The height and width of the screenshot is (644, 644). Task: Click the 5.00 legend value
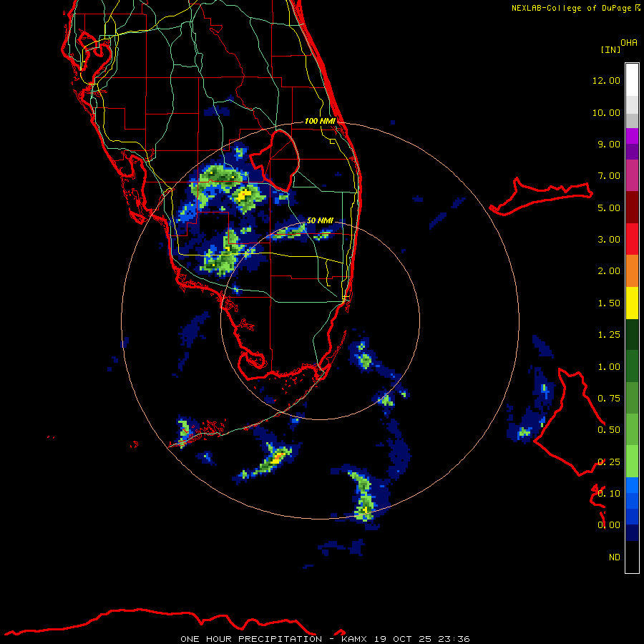tap(609, 208)
